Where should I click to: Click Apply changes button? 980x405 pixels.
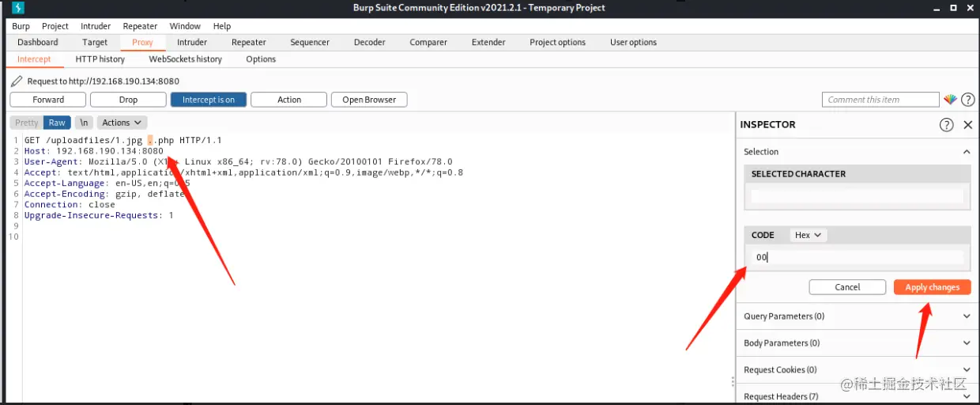933,287
